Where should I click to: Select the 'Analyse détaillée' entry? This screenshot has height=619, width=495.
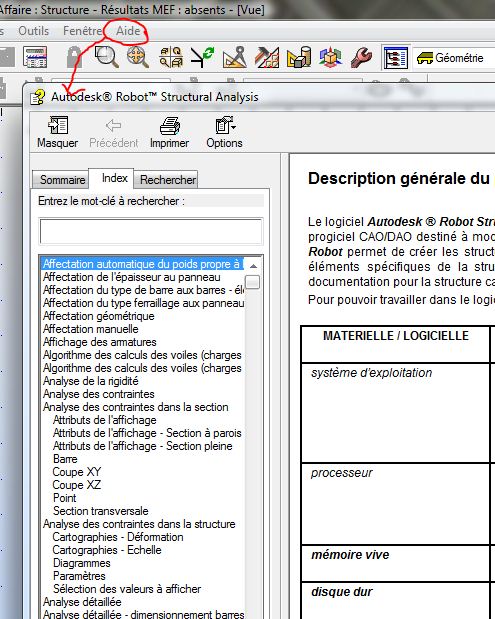(82, 602)
